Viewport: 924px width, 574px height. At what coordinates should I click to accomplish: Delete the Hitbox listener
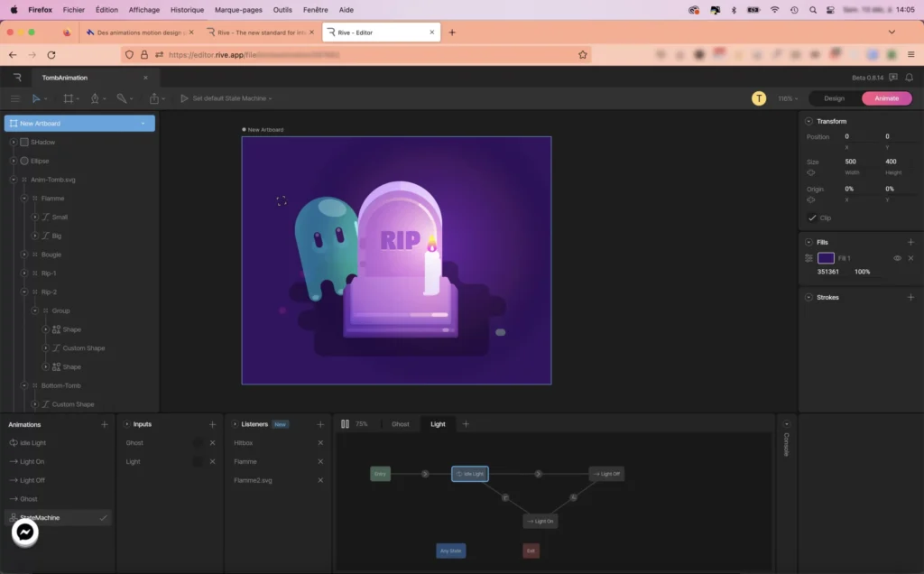click(x=320, y=443)
